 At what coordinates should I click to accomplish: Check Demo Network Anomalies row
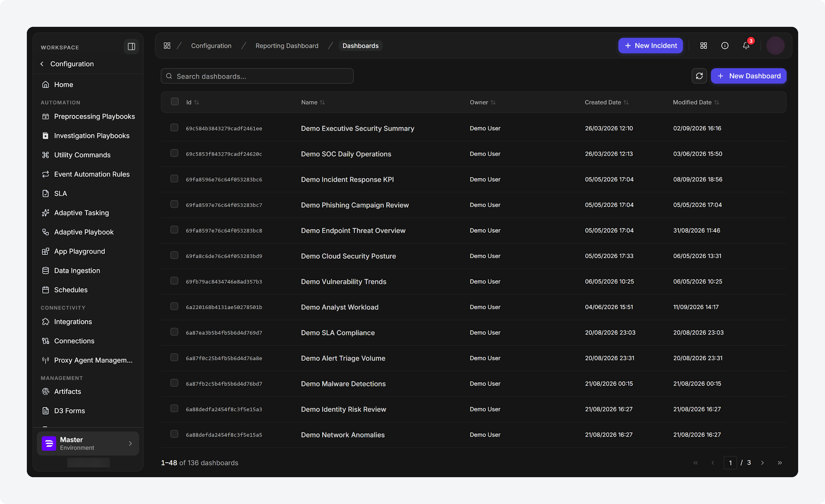[x=174, y=434]
